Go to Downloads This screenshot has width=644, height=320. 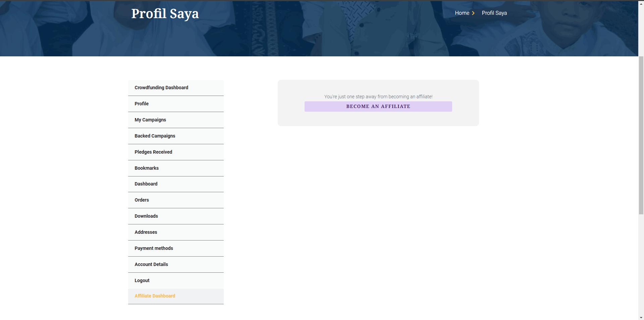pyautogui.click(x=176, y=216)
